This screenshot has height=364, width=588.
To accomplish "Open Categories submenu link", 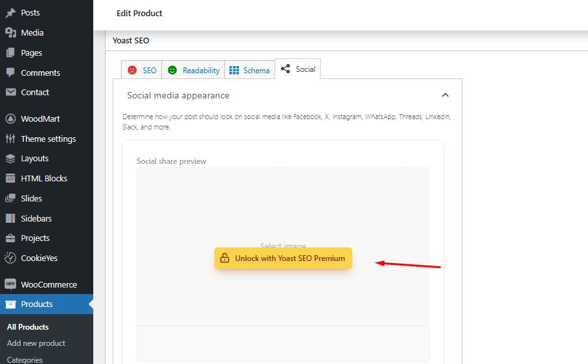I will pyautogui.click(x=25, y=359).
